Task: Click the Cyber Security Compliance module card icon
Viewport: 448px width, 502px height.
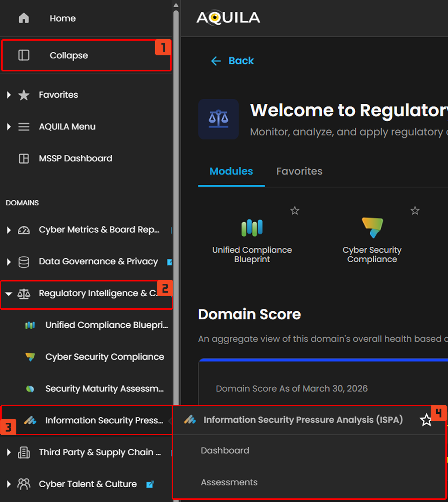Action: pyautogui.click(x=372, y=227)
